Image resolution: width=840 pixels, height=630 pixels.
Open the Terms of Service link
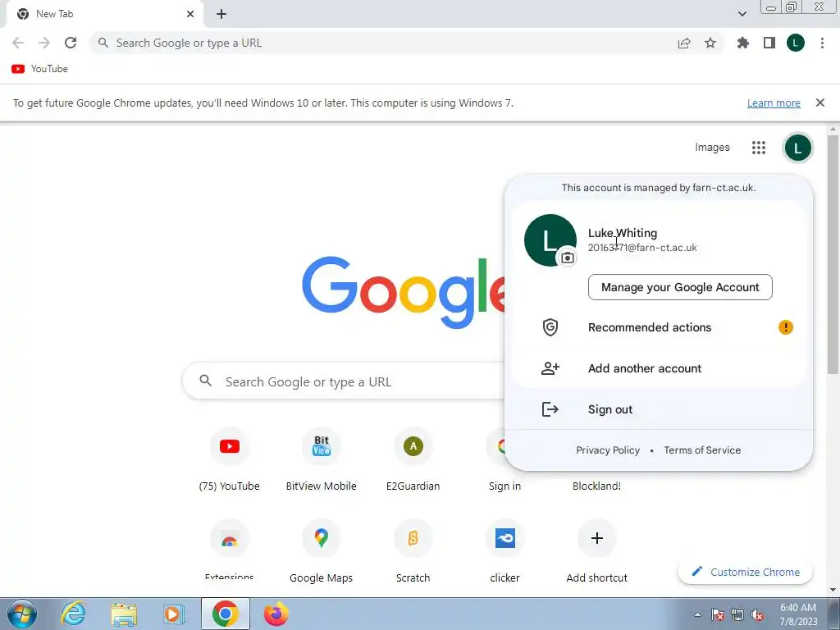702,450
